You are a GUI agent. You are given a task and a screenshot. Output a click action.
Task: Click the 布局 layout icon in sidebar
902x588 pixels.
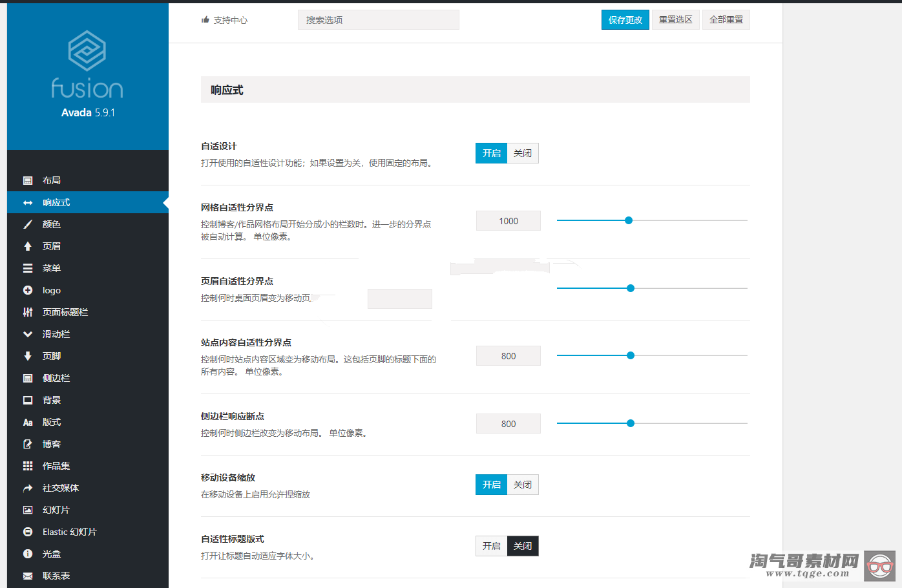(x=28, y=180)
